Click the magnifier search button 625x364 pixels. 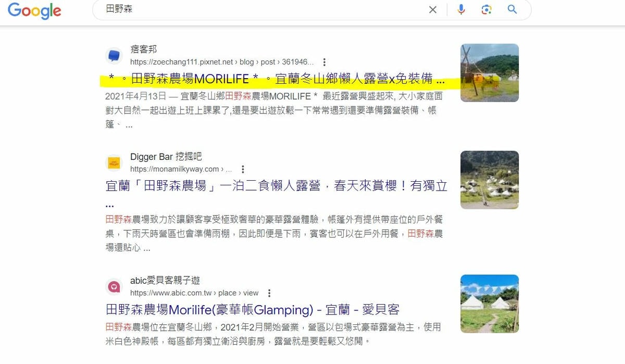(512, 9)
